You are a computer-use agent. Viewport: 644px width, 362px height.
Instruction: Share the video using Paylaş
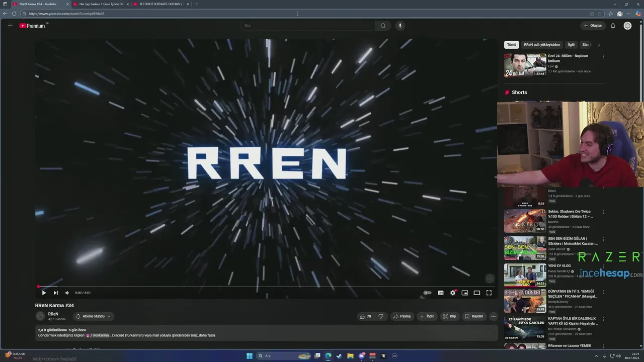[x=402, y=316]
